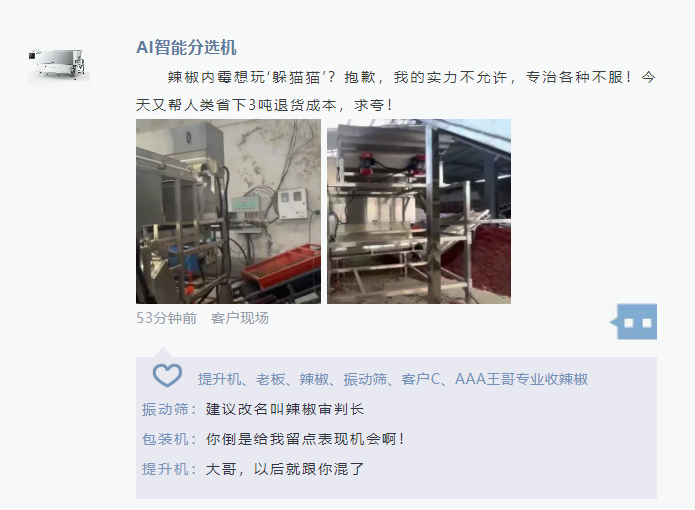
Task: Open the AI智能分选机 profile avatar
Action: [x=59, y=62]
